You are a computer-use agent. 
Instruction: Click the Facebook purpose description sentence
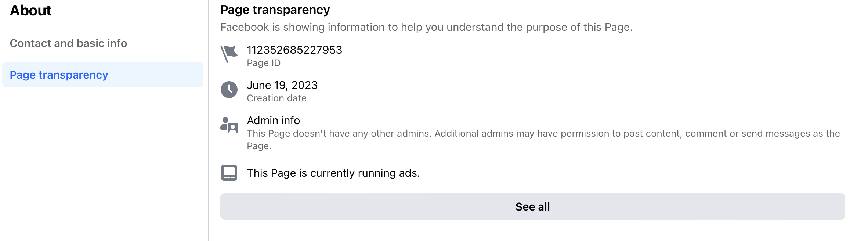(x=426, y=27)
